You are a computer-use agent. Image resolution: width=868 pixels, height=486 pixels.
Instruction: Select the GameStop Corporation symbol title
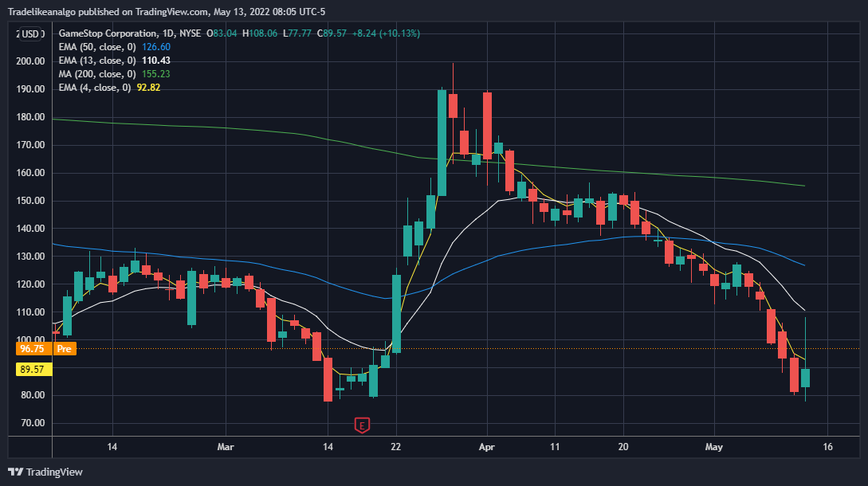[108, 33]
